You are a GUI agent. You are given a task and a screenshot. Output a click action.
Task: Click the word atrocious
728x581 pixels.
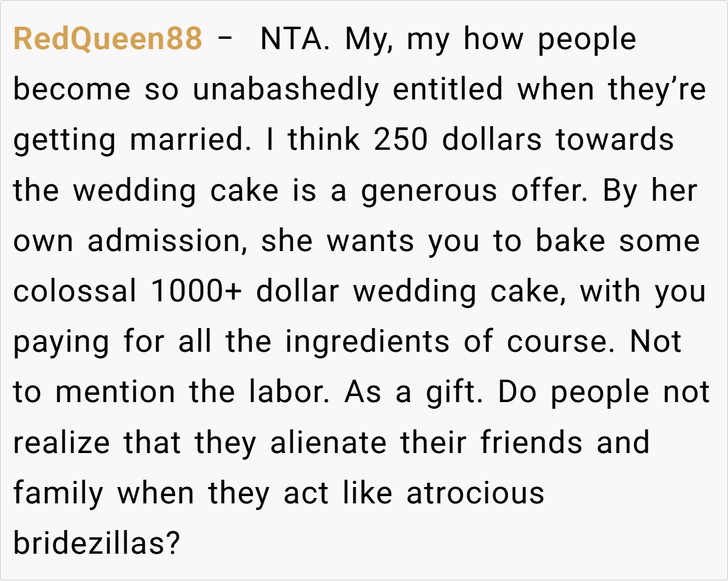pyautogui.click(x=476, y=493)
